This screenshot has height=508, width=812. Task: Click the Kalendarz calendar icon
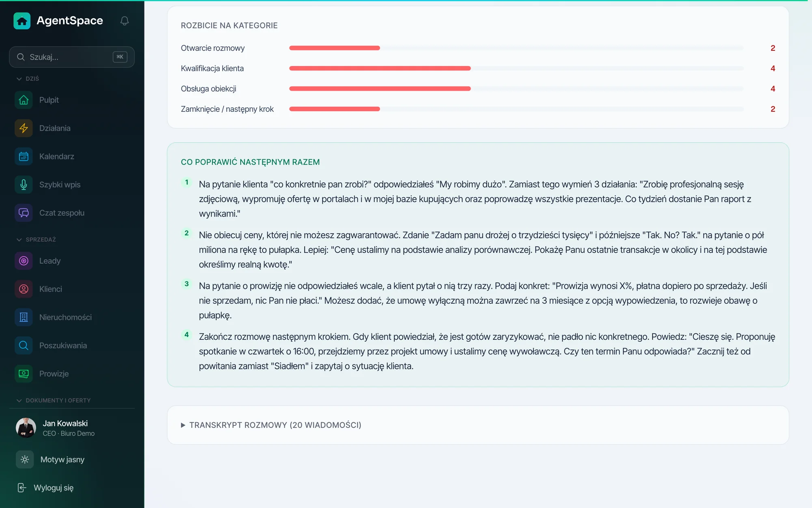24,156
